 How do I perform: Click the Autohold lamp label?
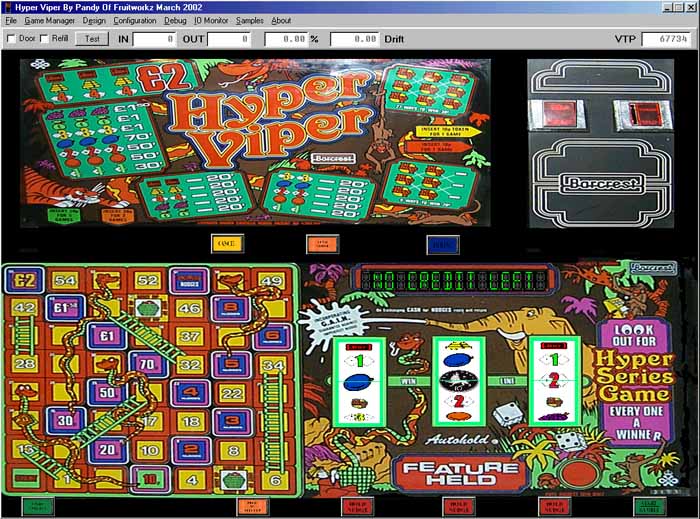click(457, 440)
